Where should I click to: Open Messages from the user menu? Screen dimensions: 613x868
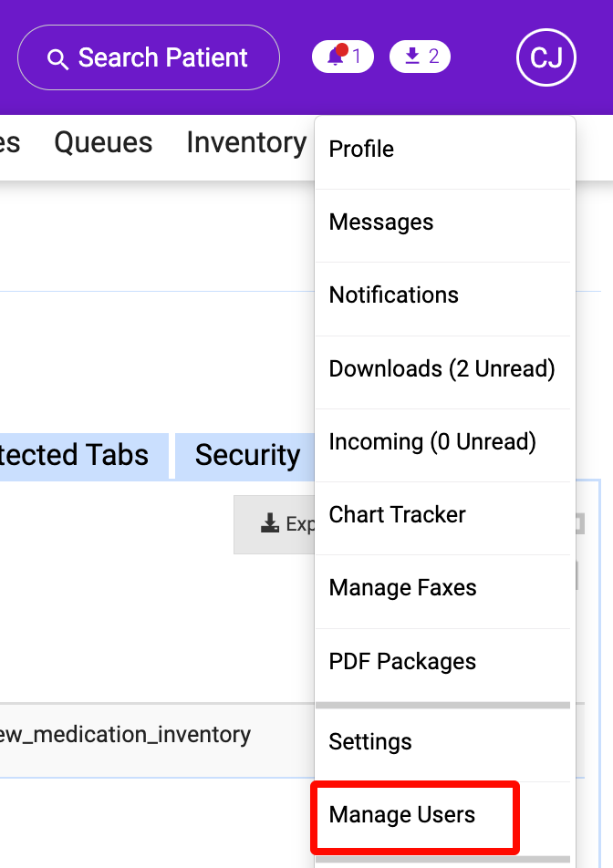tap(381, 222)
